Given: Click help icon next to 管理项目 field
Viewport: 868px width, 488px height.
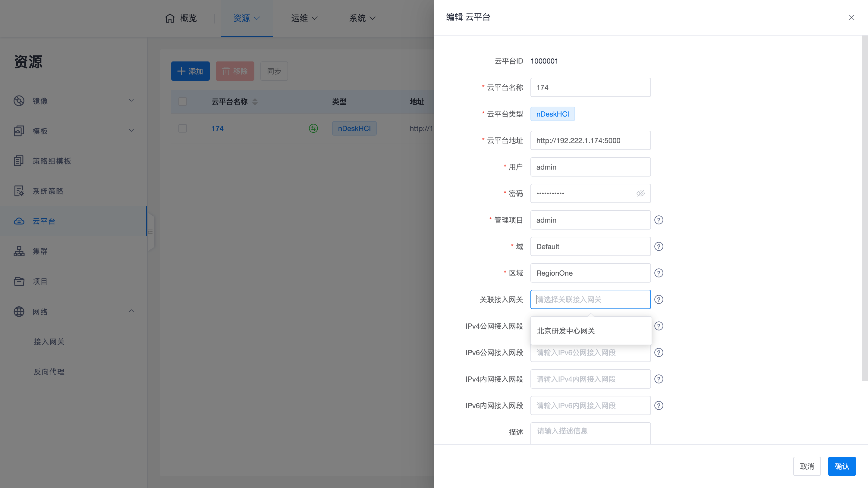Looking at the screenshot, I should 659,220.
